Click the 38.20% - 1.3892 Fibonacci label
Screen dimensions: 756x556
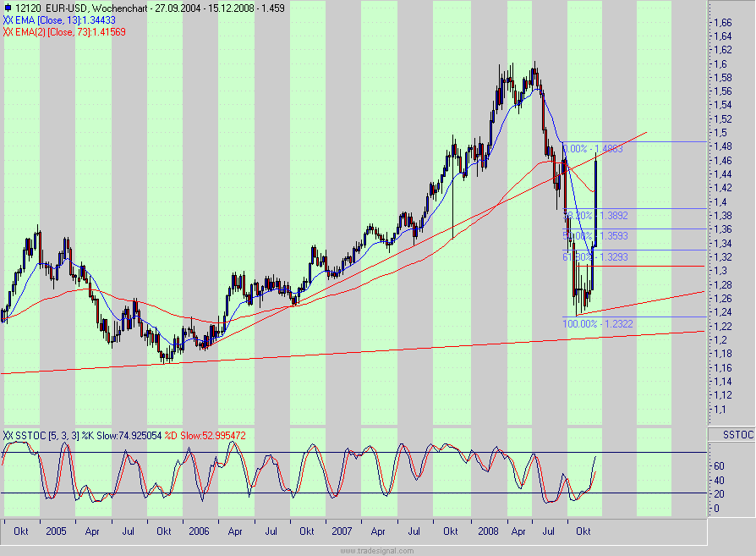(596, 216)
